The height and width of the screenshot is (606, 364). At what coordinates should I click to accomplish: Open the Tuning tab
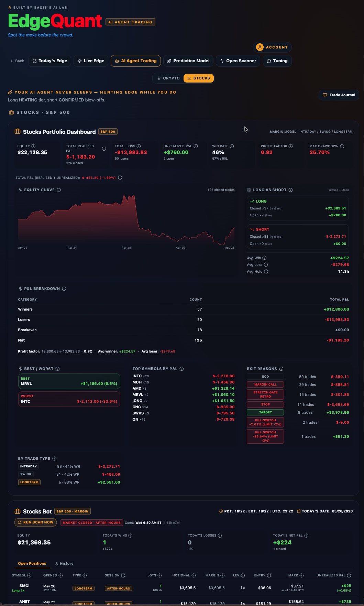click(x=277, y=61)
